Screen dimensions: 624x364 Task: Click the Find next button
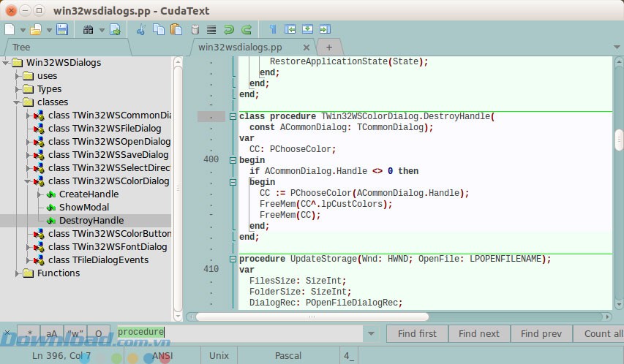(x=479, y=334)
